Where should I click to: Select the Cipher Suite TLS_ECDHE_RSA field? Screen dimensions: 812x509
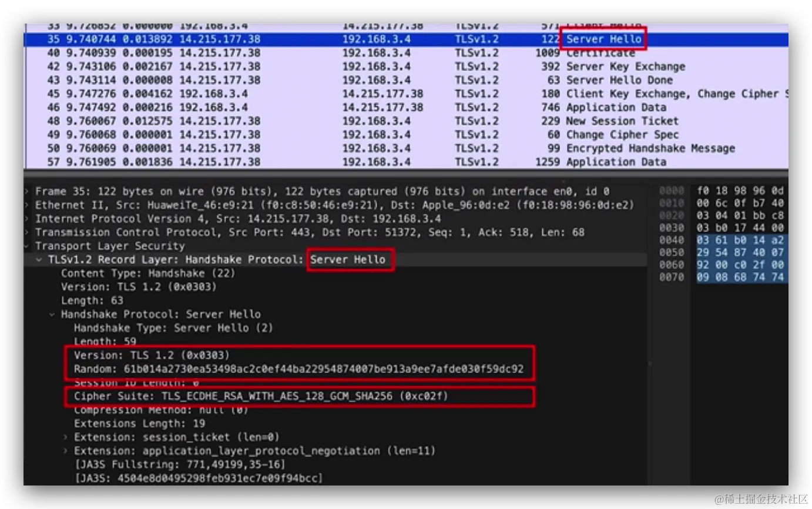pos(261,397)
